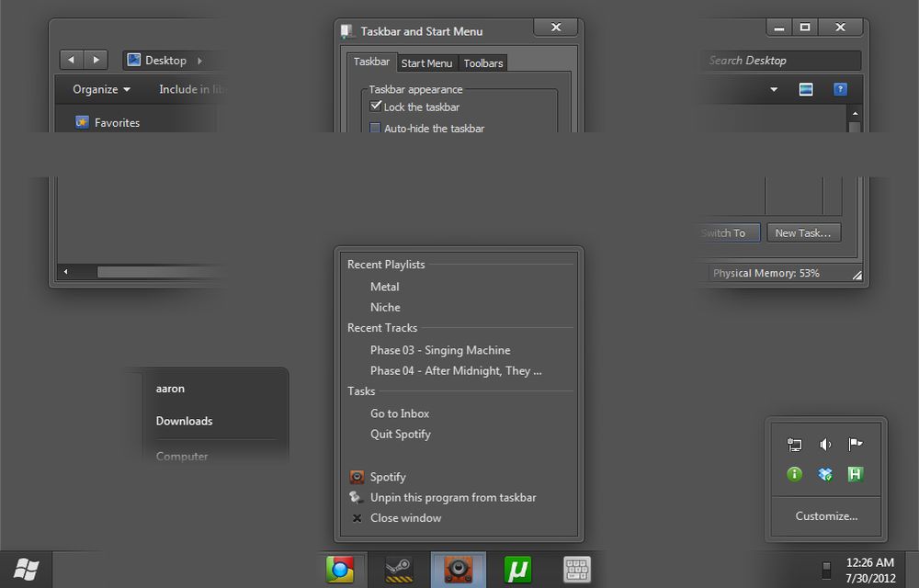
Task: Launch Steam from the taskbar
Action: tap(399, 570)
